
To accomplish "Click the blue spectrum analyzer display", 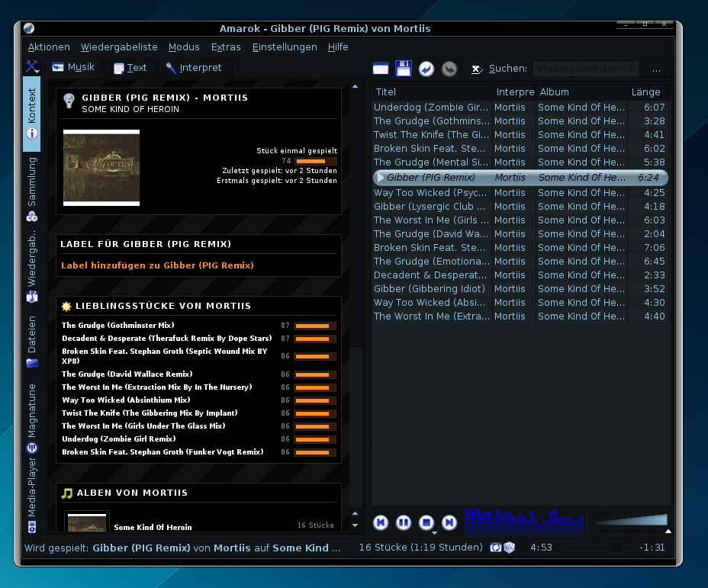I will [x=524, y=522].
